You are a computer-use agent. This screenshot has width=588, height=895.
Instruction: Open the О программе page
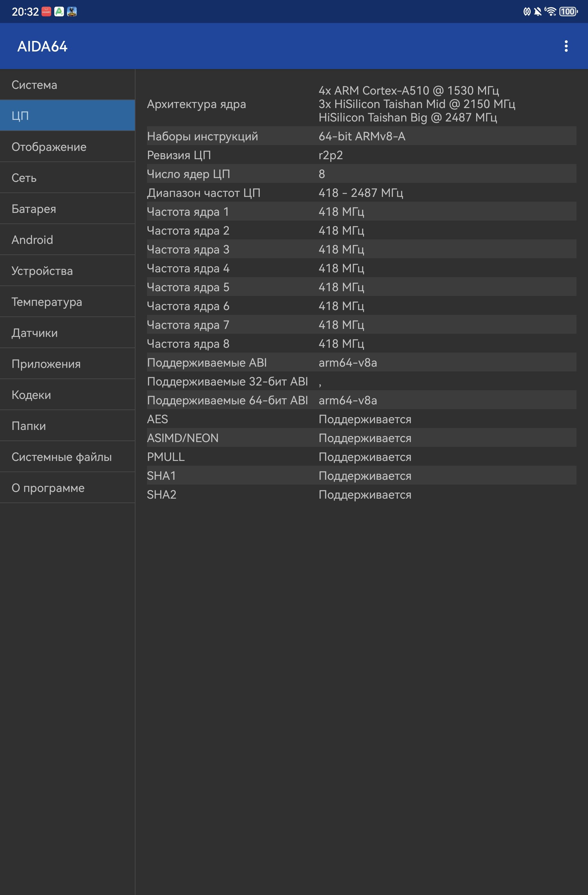[x=68, y=487]
